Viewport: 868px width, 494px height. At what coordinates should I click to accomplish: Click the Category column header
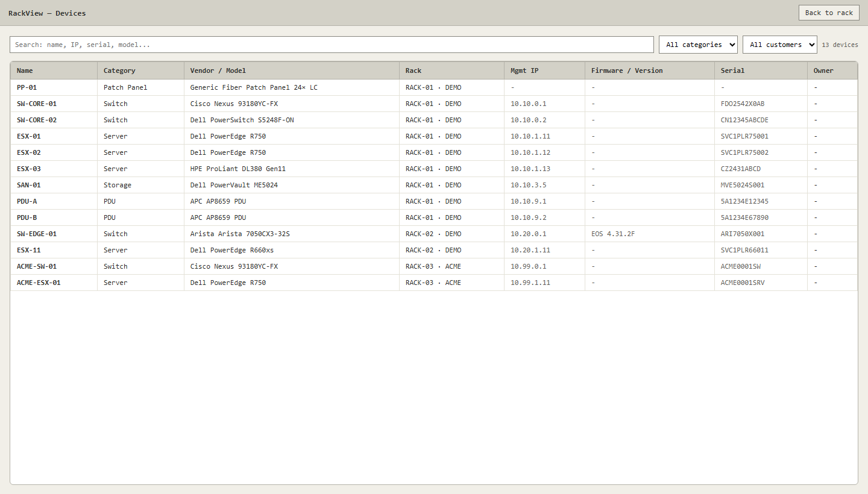pos(140,70)
